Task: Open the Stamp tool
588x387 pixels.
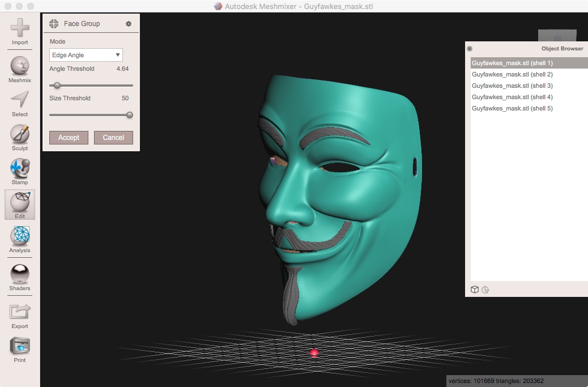Action: 19,172
